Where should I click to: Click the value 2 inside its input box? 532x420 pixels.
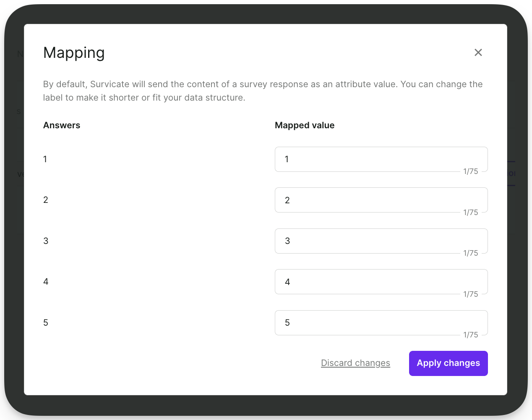point(287,200)
